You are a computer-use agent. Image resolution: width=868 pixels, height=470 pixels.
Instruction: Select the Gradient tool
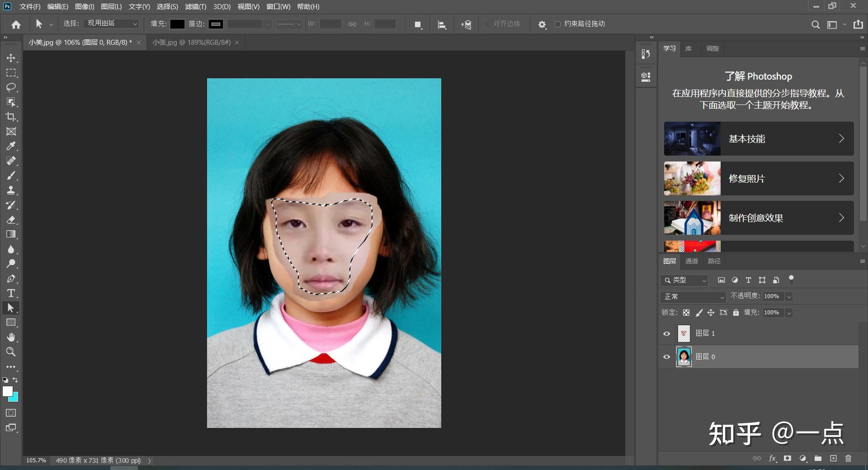coord(11,234)
